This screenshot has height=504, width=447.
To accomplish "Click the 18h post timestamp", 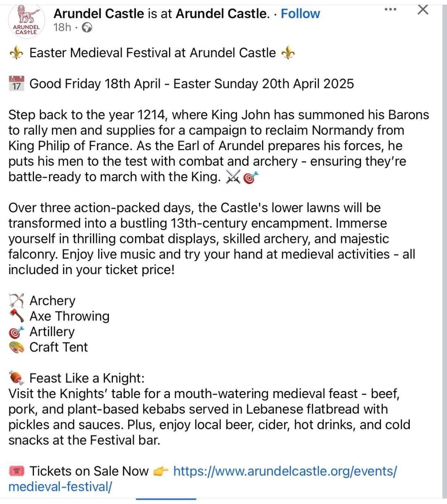I will pyautogui.click(x=62, y=27).
